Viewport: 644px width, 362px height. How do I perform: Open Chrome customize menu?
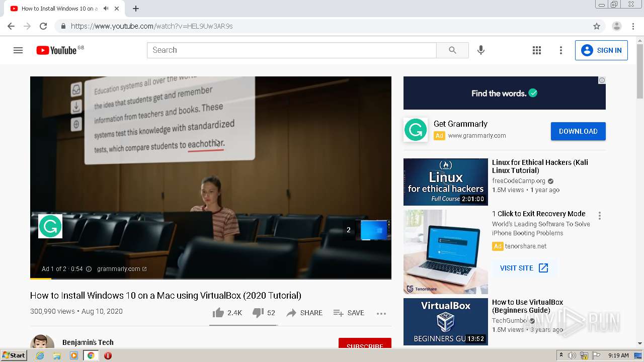tap(633, 26)
